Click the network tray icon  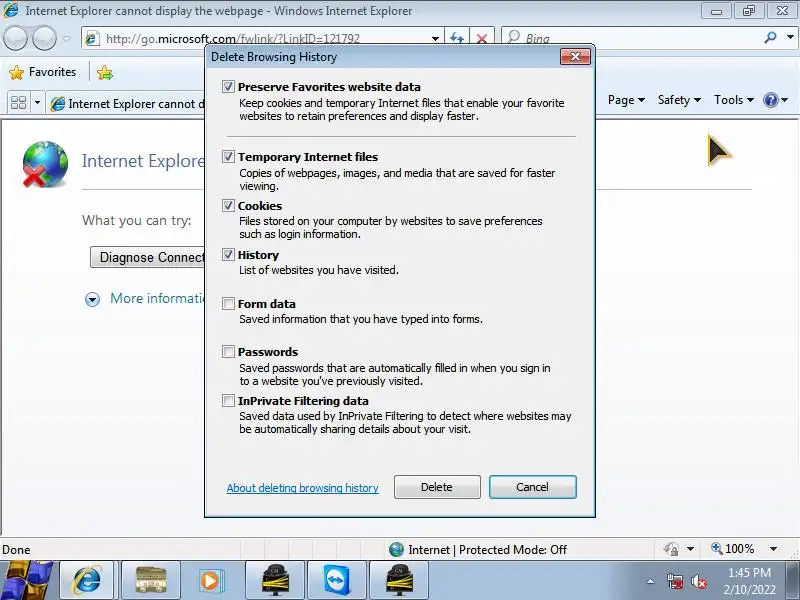pos(674,581)
